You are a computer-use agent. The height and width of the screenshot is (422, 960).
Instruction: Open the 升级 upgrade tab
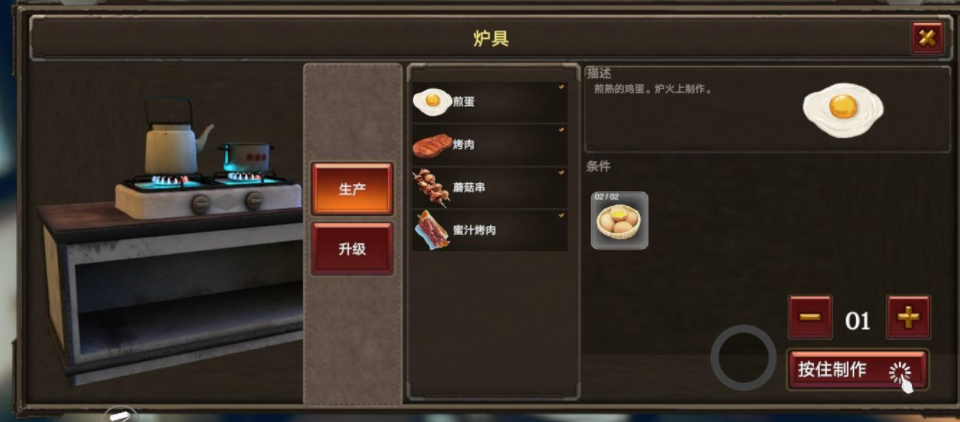[352, 249]
